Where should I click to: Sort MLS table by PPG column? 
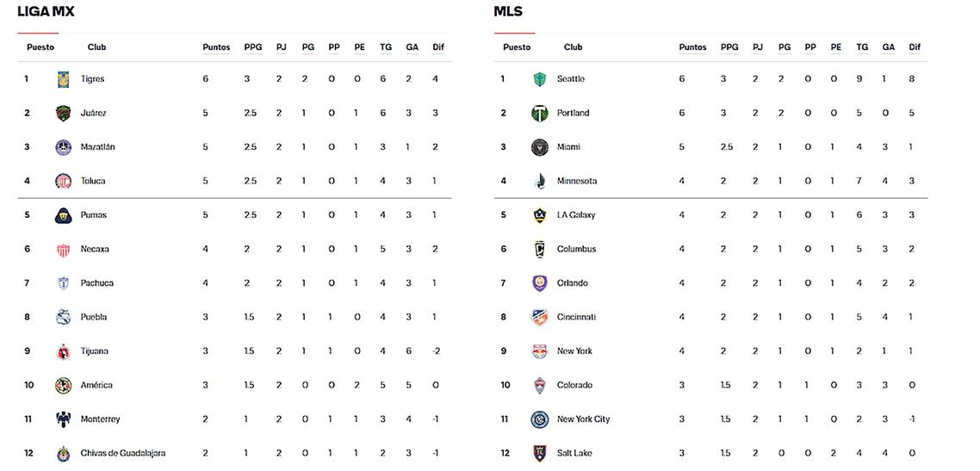click(729, 47)
